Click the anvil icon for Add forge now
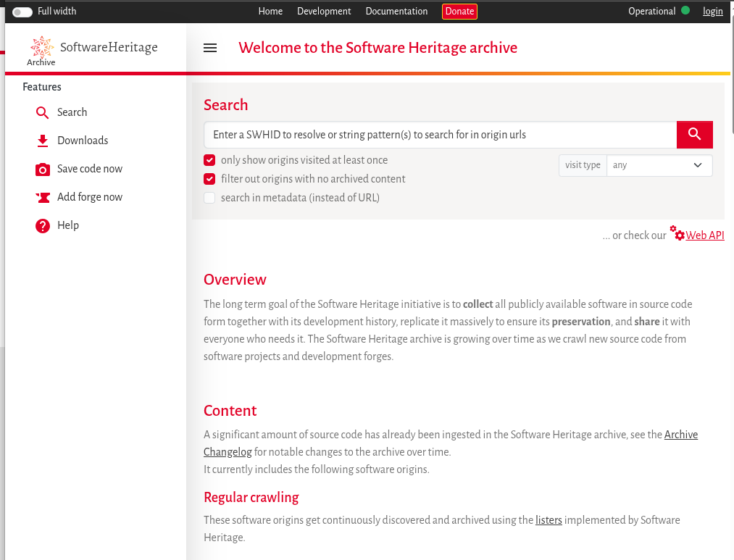The image size is (734, 560). [43, 197]
